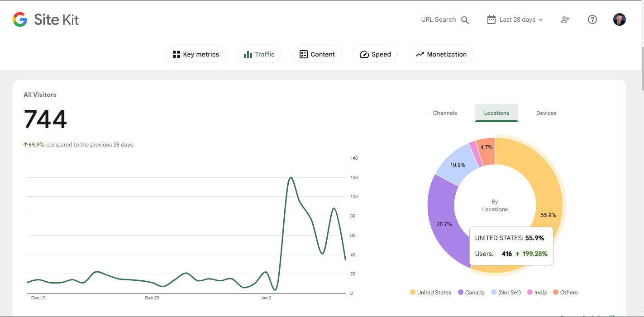Click the Speed gauge icon
Screen dimensions: 644x317
coord(364,54)
